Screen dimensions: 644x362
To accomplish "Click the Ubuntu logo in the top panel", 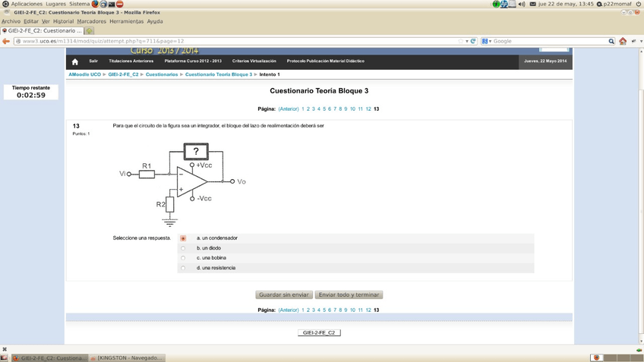I will [5, 4].
